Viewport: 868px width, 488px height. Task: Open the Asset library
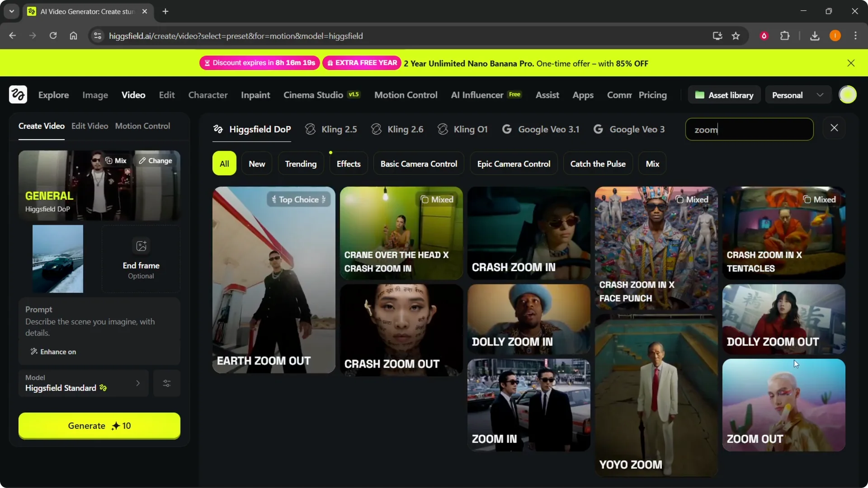tap(724, 95)
